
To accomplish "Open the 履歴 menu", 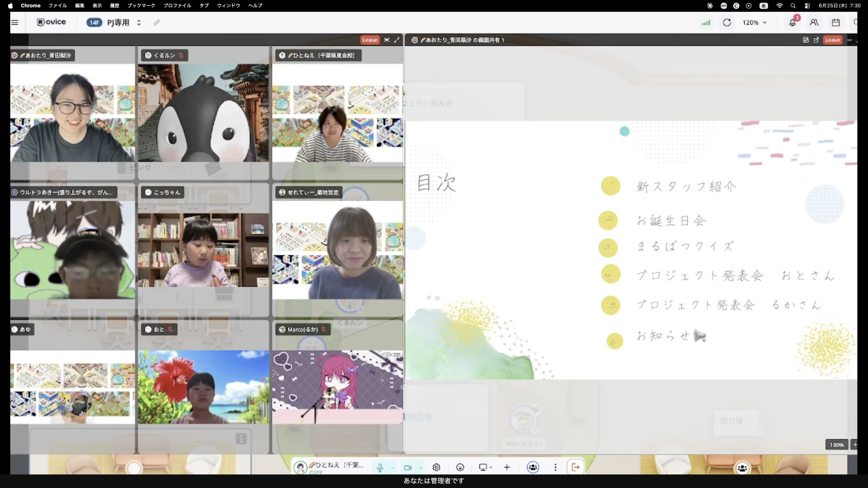I will click(x=115, y=5).
